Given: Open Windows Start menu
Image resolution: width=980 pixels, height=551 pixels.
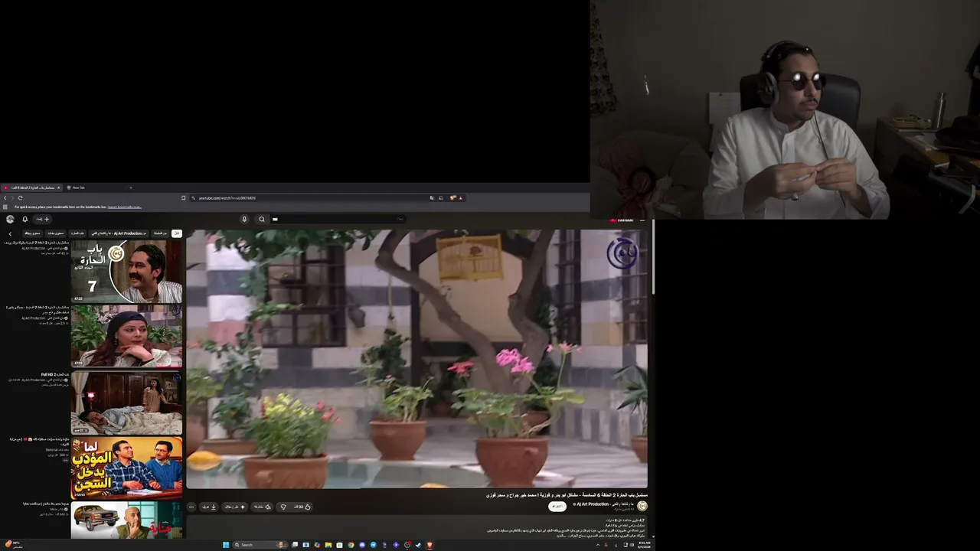Looking at the screenshot, I should (226, 545).
